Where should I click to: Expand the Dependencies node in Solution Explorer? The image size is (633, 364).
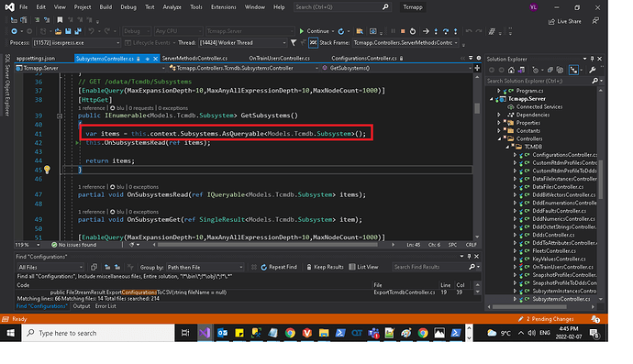point(499,115)
